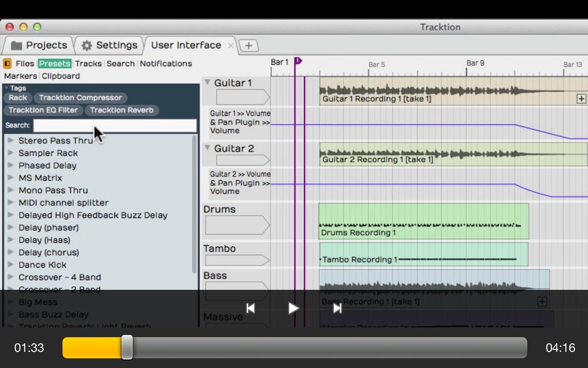Click Bar 9 on the timeline ruler

tap(475, 63)
